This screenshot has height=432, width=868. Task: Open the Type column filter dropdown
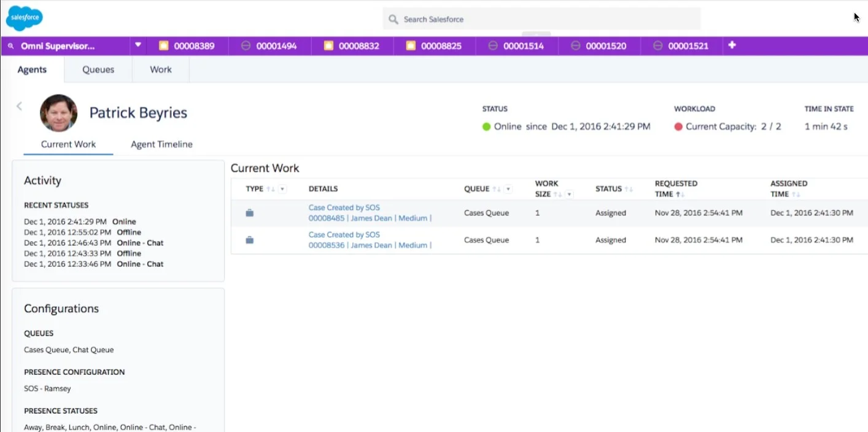coord(282,189)
